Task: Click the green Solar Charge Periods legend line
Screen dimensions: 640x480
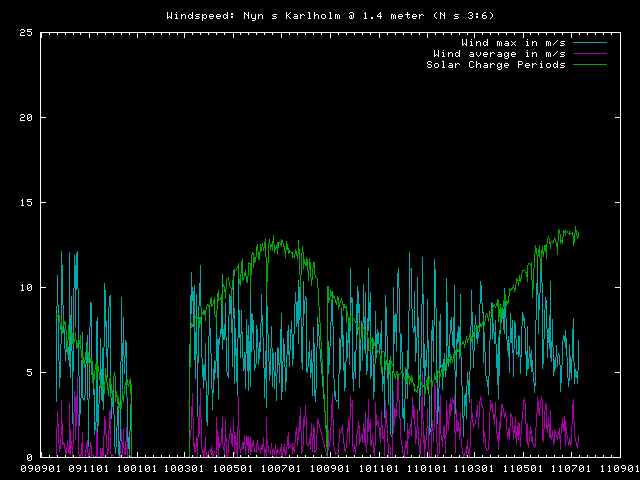Action: click(x=588, y=65)
